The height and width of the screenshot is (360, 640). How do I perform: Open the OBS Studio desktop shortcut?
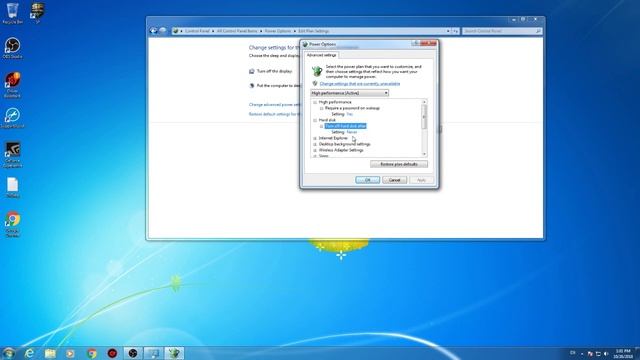tap(12, 48)
